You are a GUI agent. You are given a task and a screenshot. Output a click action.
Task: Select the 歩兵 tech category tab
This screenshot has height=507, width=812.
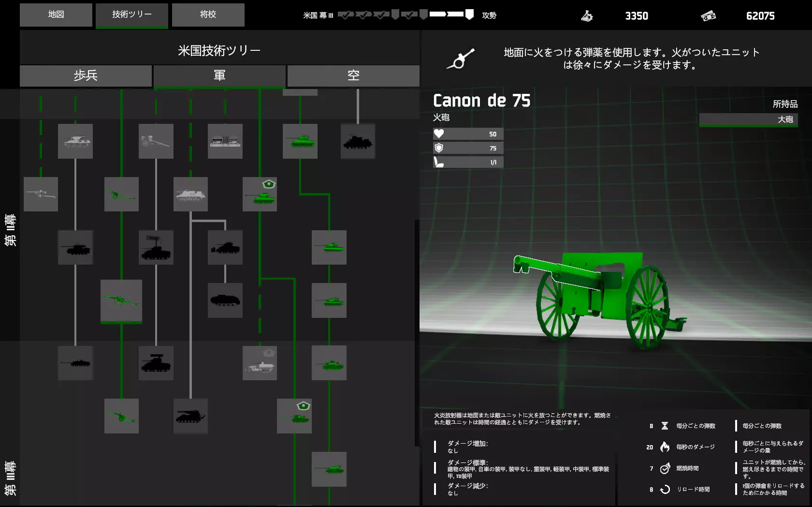coord(86,75)
